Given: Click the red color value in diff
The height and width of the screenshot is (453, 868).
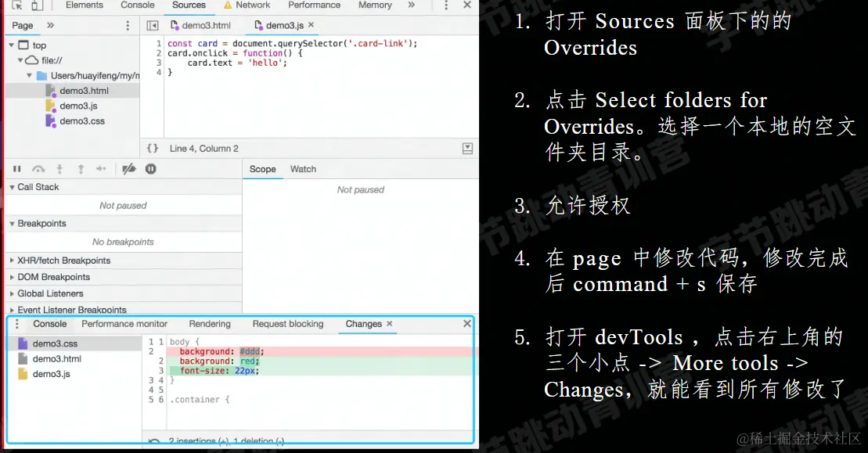Looking at the screenshot, I should tap(247, 361).
